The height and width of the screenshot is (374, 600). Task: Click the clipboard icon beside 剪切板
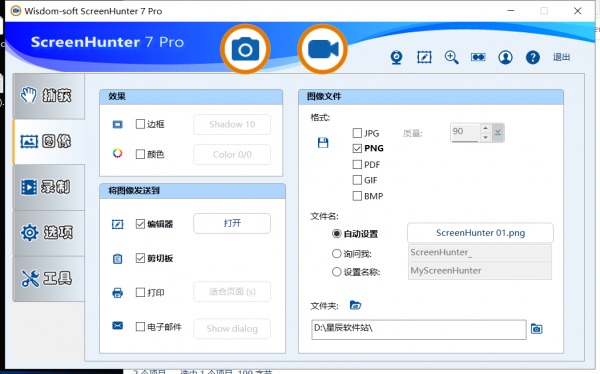point(117,259)
